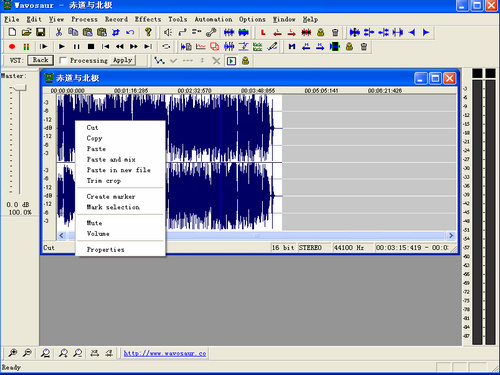Click the Play button in transport toolbar
The image size is (500, 375).
point(62,47)
